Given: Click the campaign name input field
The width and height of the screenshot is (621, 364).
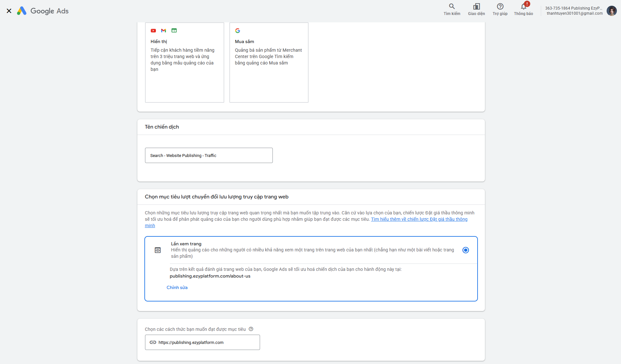Looking at the screenshot, I should [x=209, y=155].
